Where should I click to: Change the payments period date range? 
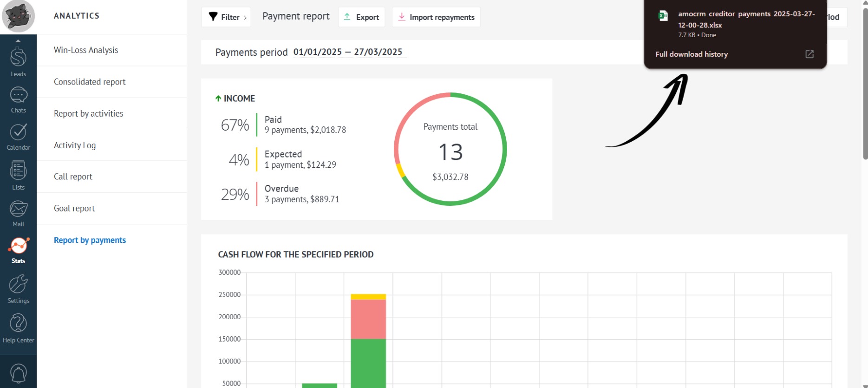(x=348, y=52)
